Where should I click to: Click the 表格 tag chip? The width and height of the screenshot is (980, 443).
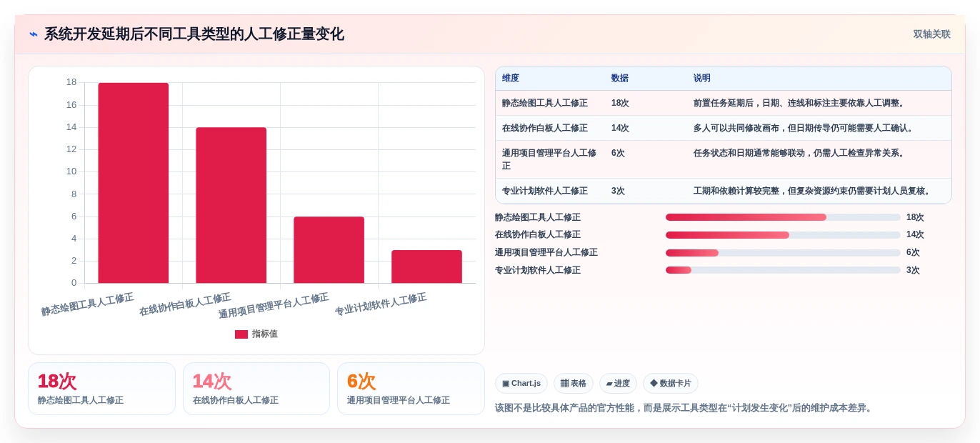click(574, 384)
